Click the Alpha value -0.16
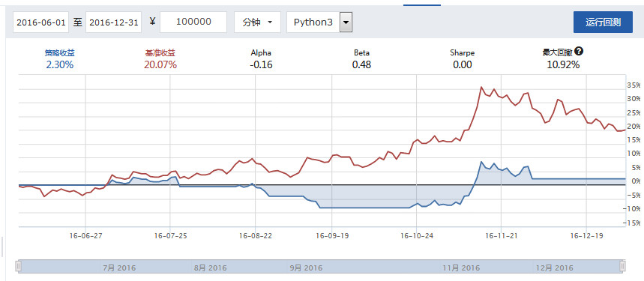The image size is (644, 281). coord(261,64)
